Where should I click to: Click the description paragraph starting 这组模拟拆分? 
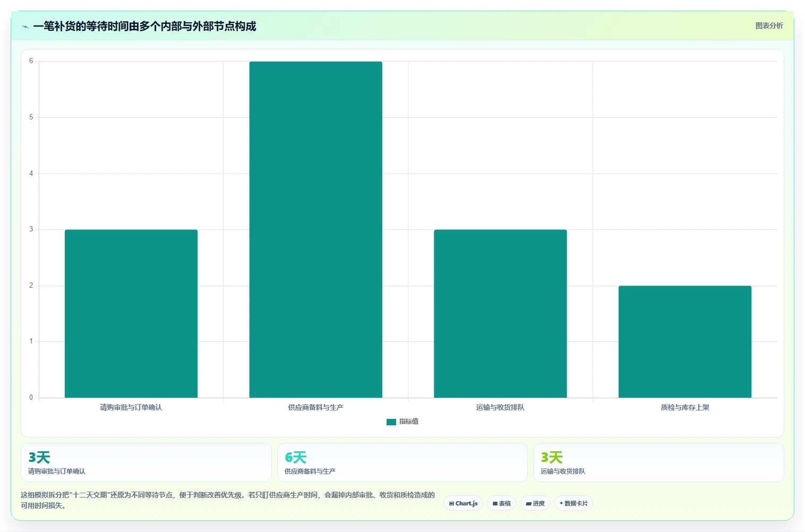pyautogui.click(x=228, y=500)
